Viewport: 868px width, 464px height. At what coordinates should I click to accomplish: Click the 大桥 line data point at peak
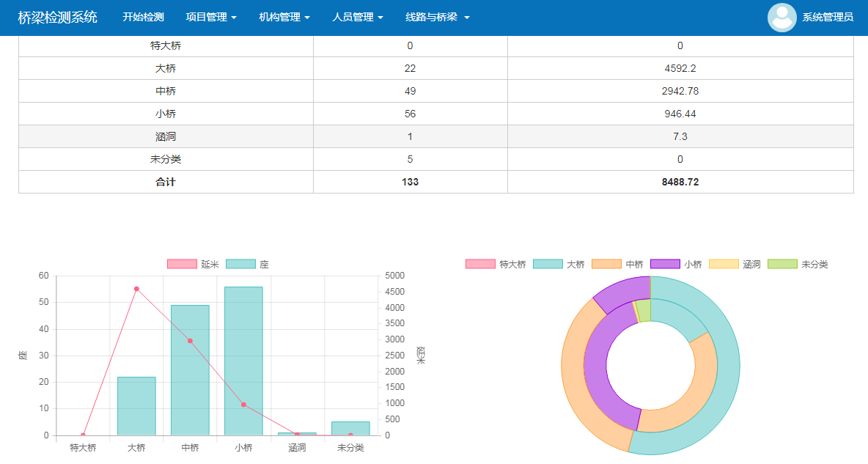click(136, 289)
